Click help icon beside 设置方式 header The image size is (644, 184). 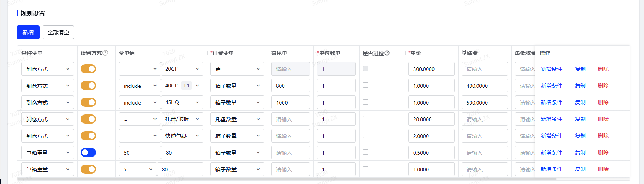(x=105, y=53)
